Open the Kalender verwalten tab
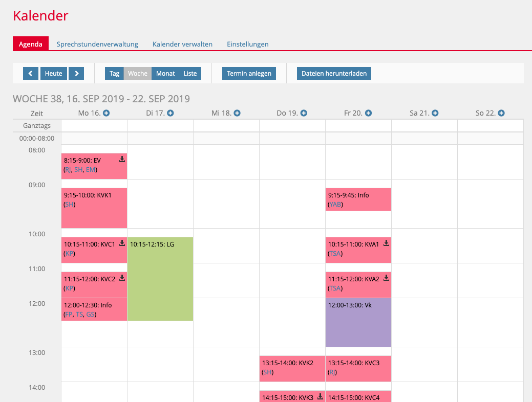Viewport: 532px width, 402px height. 182,44
